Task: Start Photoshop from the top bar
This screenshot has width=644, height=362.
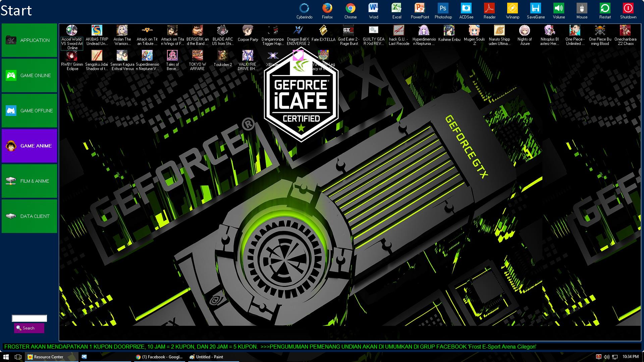Action: coord(443,11)
